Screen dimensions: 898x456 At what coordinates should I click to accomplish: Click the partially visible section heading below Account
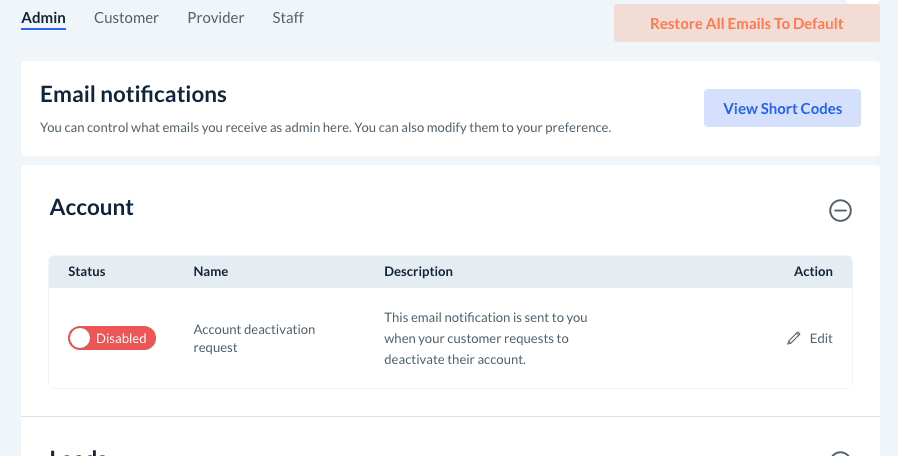[78, 452]
